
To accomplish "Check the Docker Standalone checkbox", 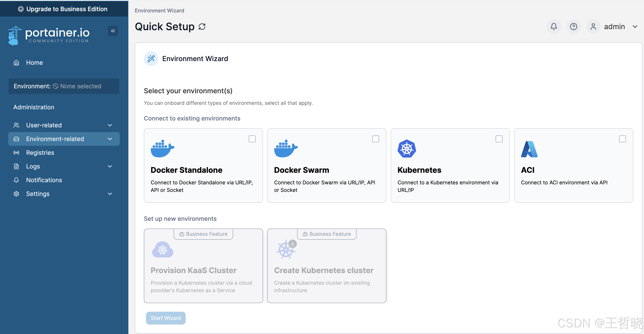I will [252, 139].
